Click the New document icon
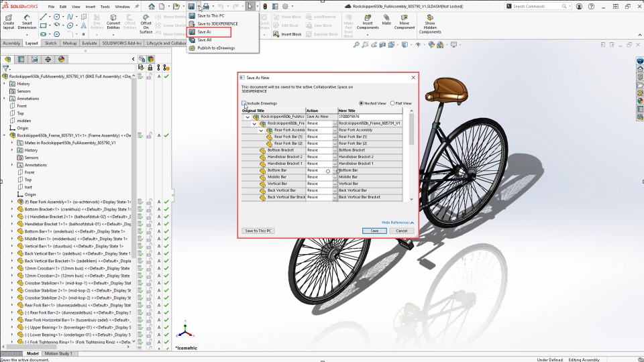 point(162,6)
